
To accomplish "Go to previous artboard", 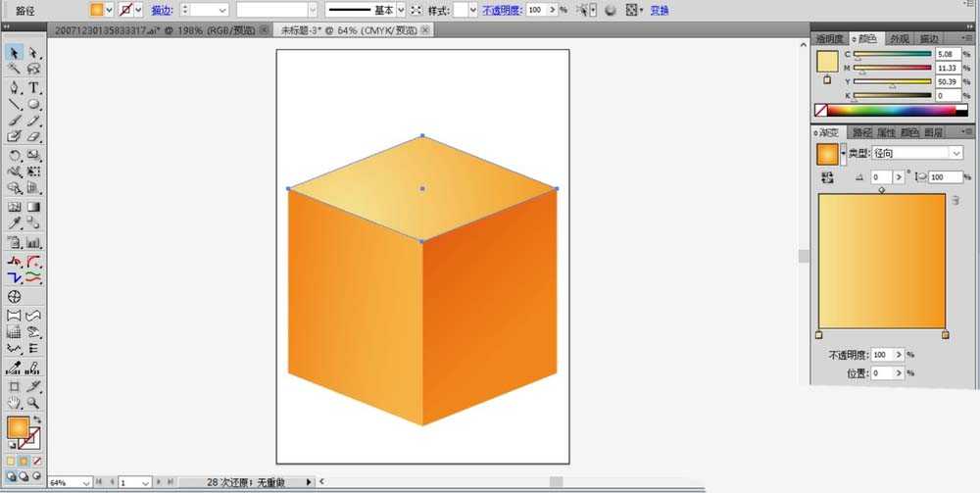I will coord(113,482).
